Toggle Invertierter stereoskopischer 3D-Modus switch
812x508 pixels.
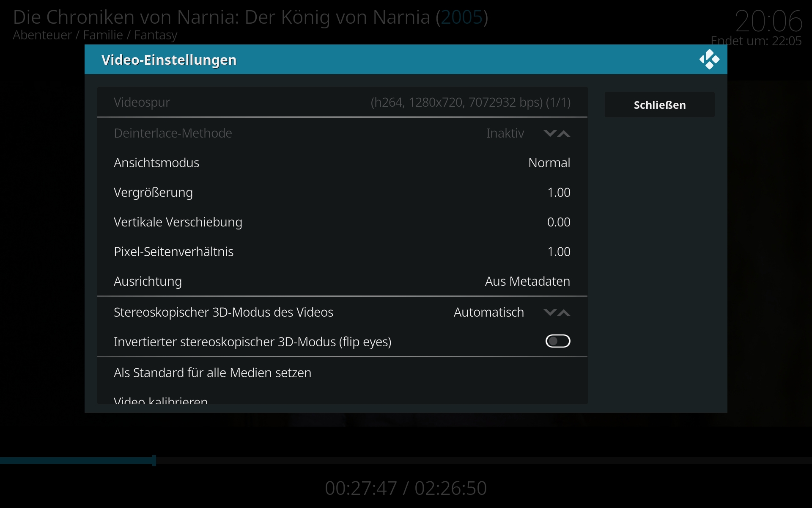point(558,341)
